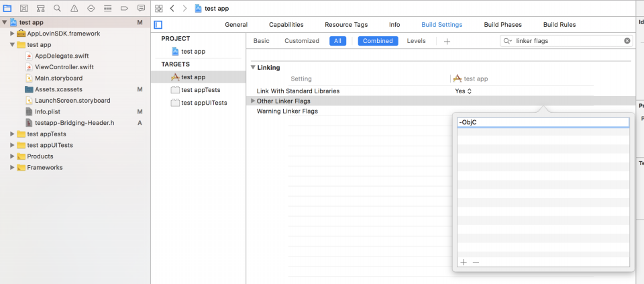Show All build settings
Image resolution: width=644 pixels, height=284 pixels.
coord(337,41)
